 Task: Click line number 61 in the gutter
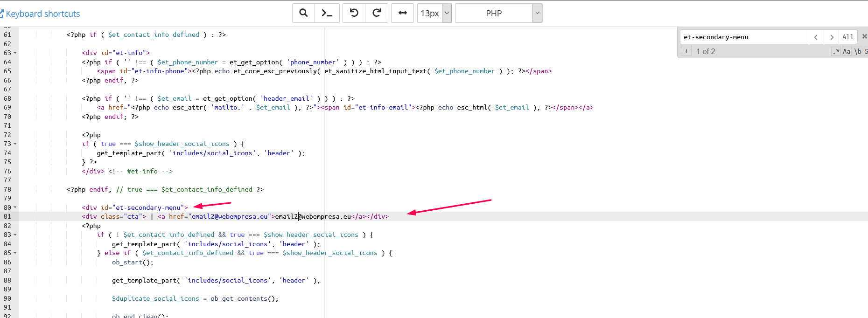7,35
